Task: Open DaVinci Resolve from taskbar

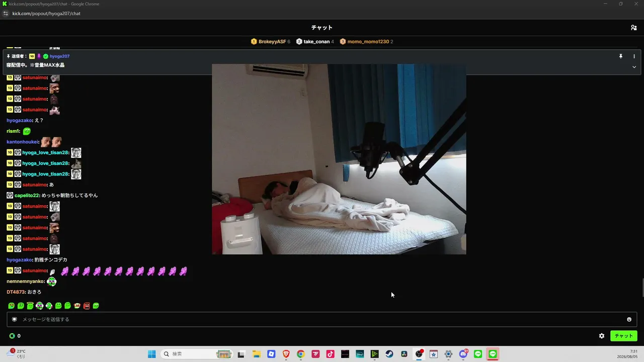Action: pos(404,354)
